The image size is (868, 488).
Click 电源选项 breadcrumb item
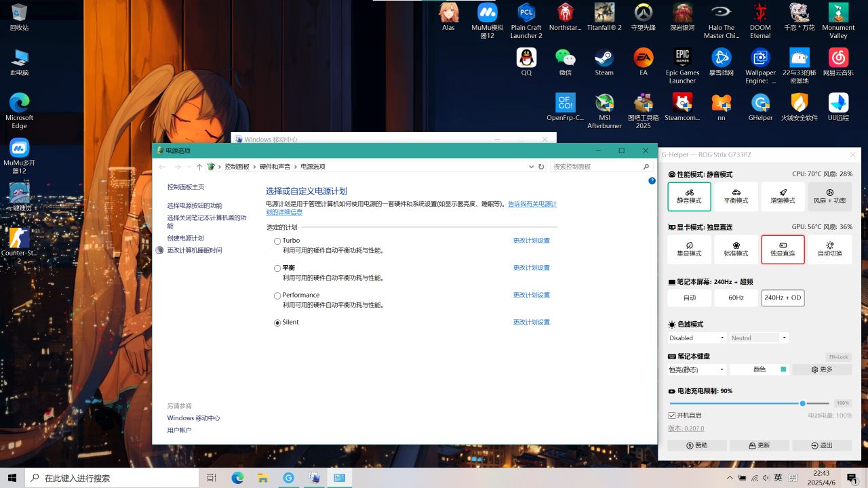point(313,167)
